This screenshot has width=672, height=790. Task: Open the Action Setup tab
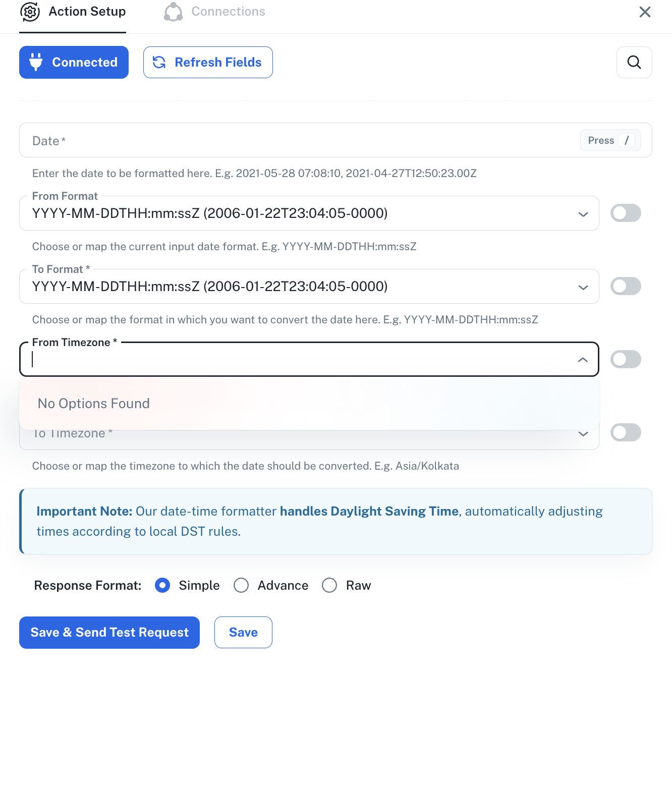73,12
